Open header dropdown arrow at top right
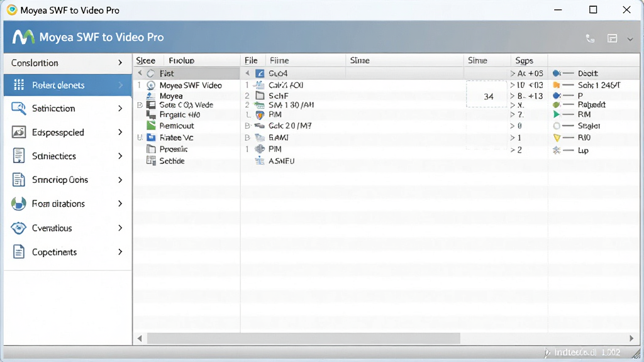The image size is (644, 362). [x=630, y=39]
